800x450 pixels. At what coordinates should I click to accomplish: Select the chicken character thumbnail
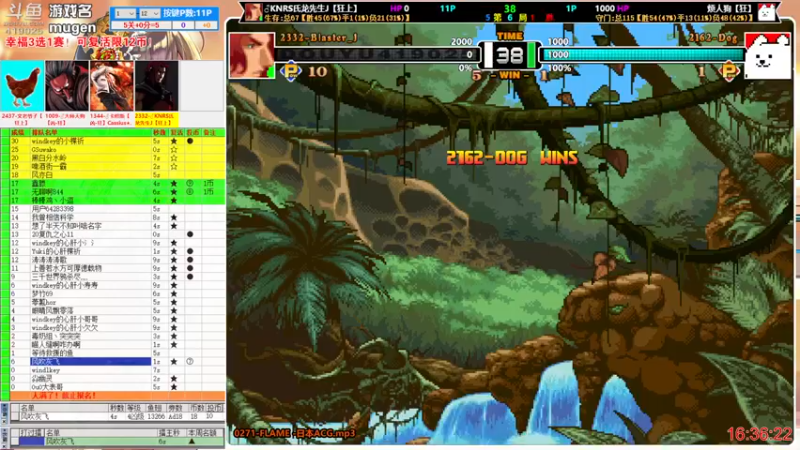(x=22, y=86)
